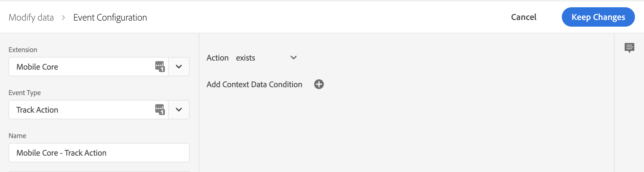Cancel the event configuration
The height and width of the screenshot is (172, 644).
[524, 17]
